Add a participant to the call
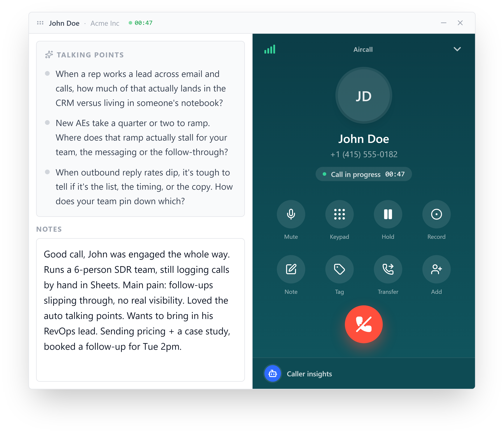The width and height of the screenshot is (504, 432). tap(436, 269)
